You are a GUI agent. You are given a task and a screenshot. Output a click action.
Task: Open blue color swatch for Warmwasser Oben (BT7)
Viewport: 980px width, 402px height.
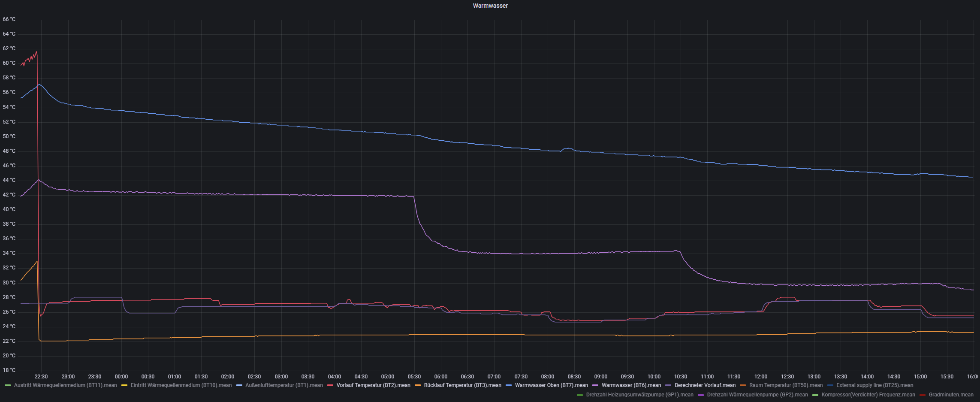coord(509,385)
